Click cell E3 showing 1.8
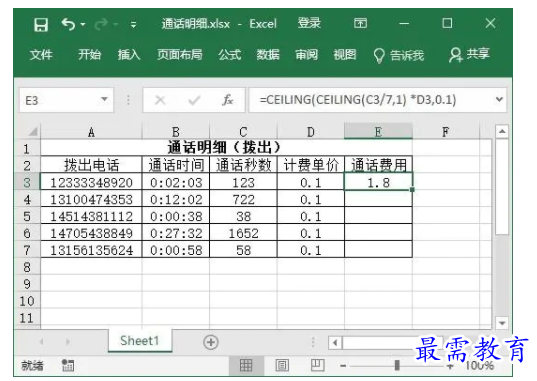The width and height of the screenshot is (537, 381). 378,182
